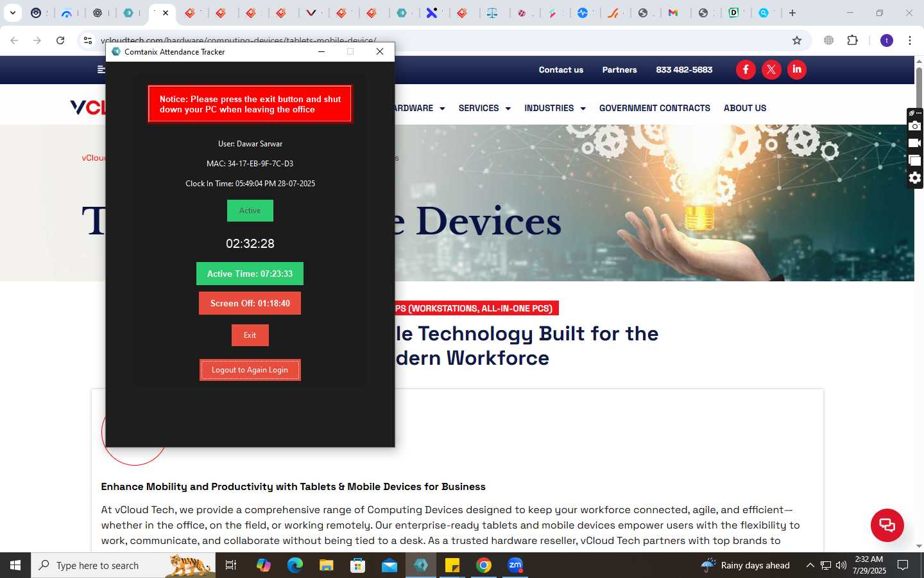Switch to the balance-scale icon tab

[492, 13]
